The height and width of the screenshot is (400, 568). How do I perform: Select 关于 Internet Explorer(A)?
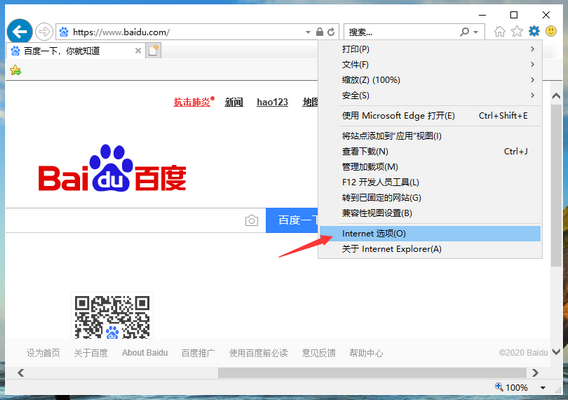click(430, 249)
